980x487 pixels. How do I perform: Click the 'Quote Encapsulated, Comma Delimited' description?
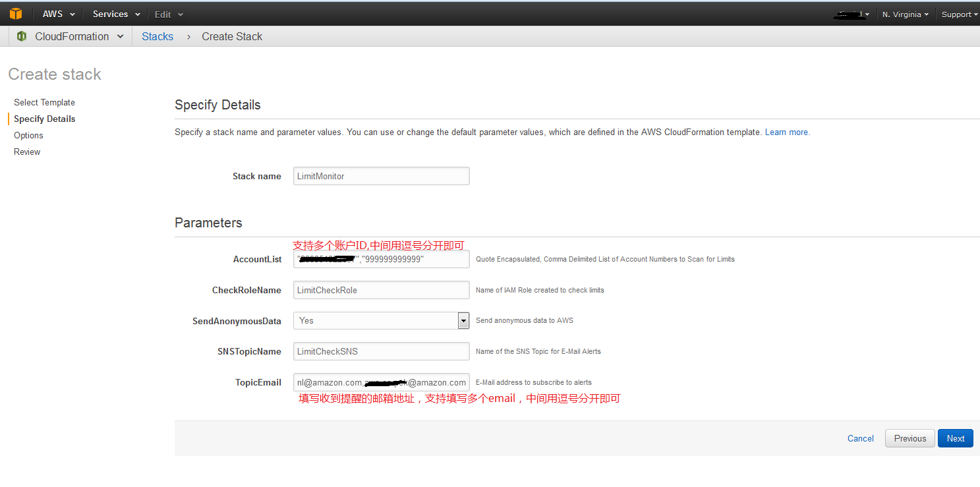[605, 259]
